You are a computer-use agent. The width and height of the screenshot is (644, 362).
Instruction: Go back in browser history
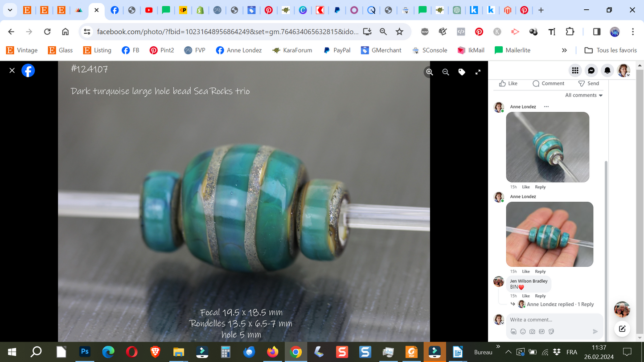(x=11, y=32)
